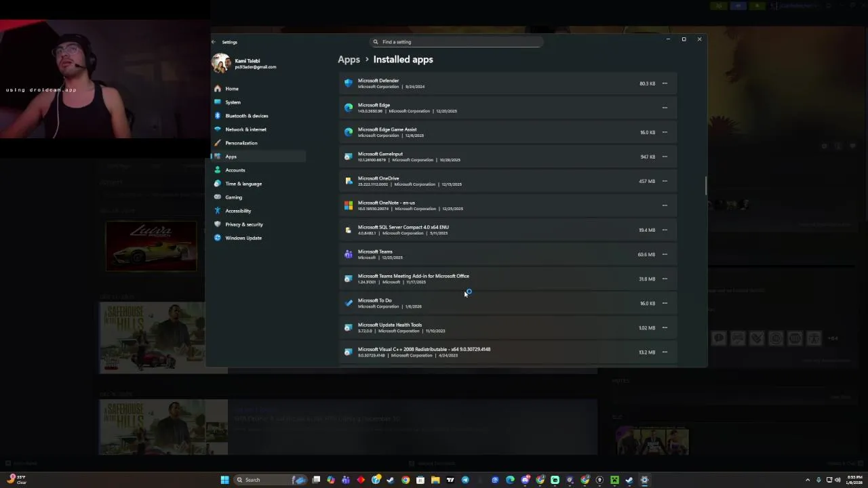
Task: Open Kami Talebi account profile
Action: (244, 64)
